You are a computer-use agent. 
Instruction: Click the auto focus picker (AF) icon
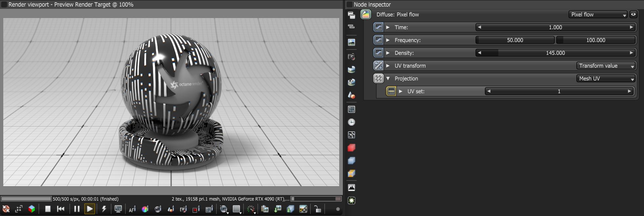(132, 209)
